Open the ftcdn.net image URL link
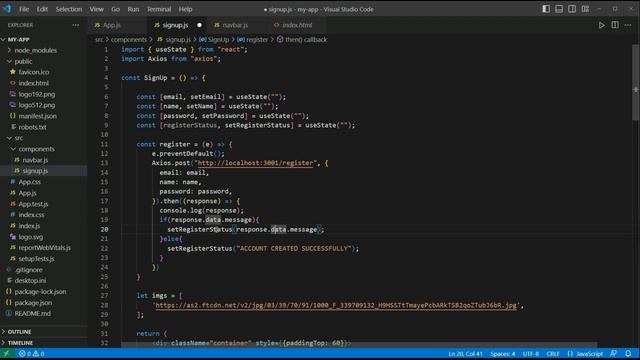This screenshot has height=360, width=640. point(336,305)
